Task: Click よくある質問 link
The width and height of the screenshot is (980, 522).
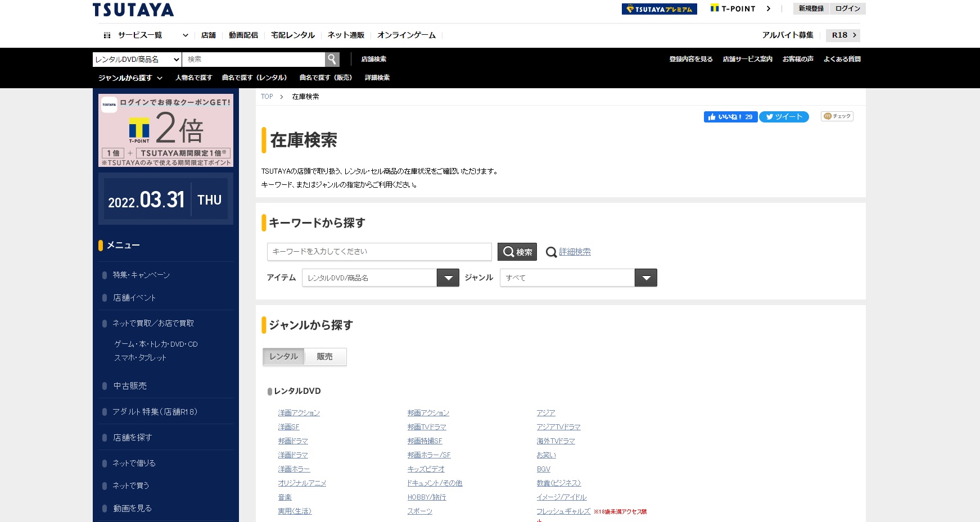Action: pyautogui.click(x=842, y=59)
